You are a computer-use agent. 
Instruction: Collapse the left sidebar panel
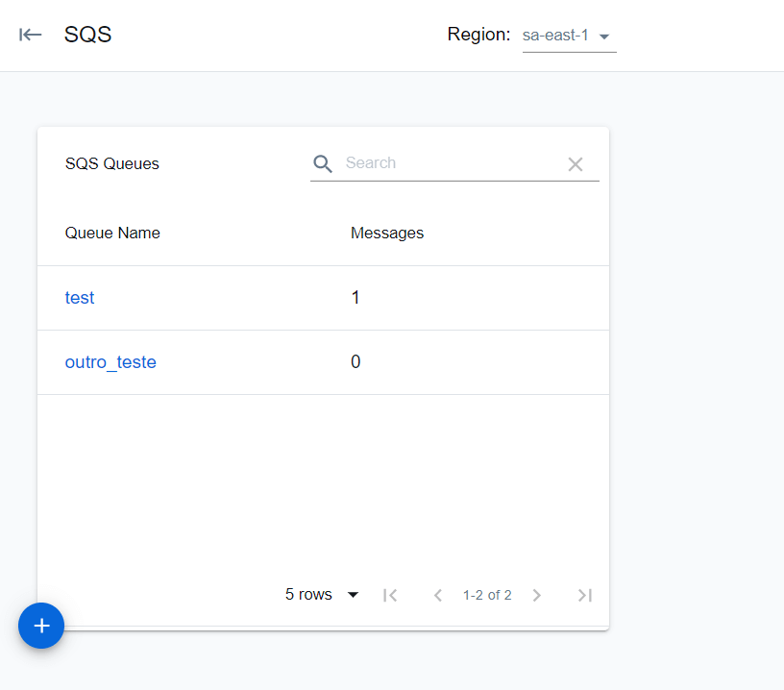coord(30,35)
